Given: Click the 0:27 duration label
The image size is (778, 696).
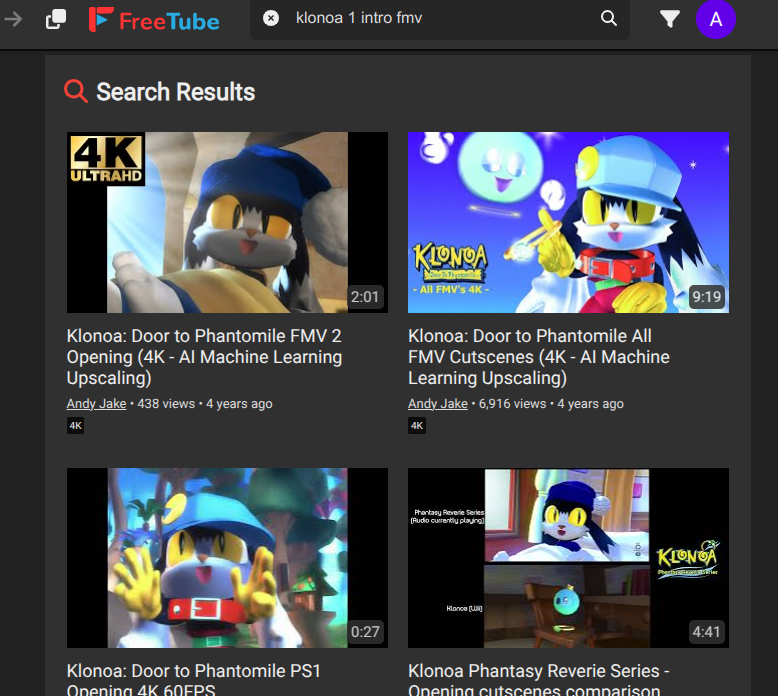Looking at the screenshot, I should [365, 632].
